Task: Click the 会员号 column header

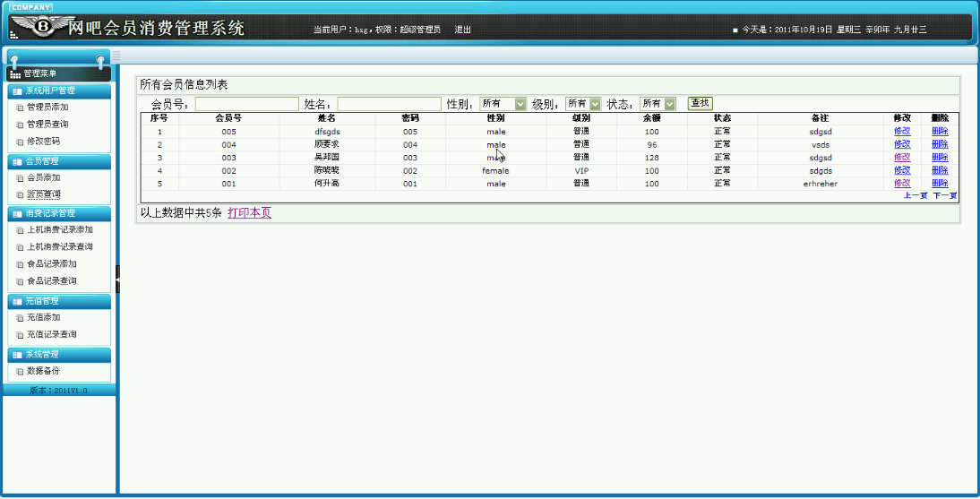Action: click(228, 117)
